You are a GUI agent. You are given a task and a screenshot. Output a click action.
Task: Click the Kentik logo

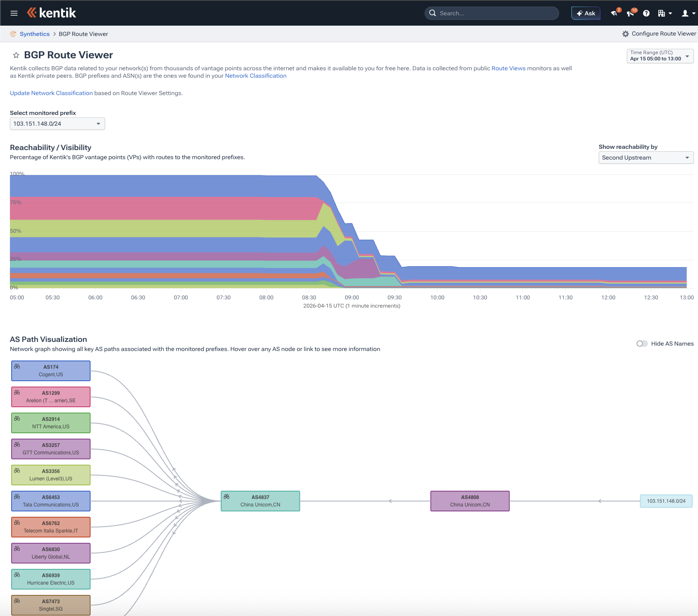51,13
